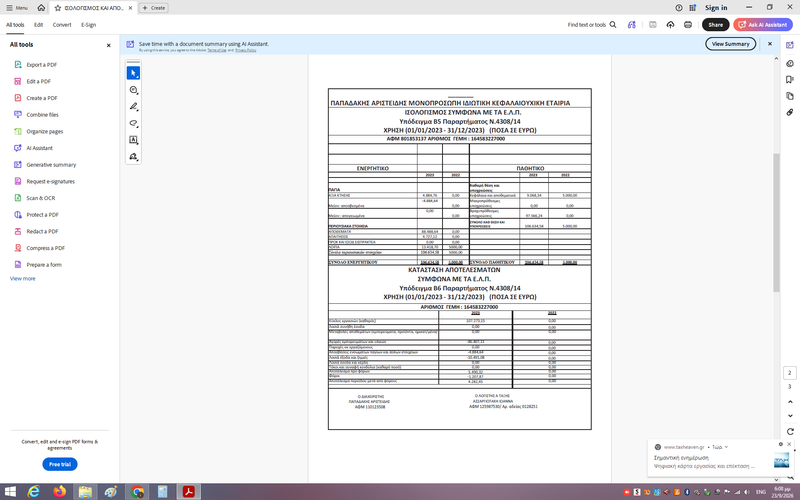Open the Edit a PDF tool
The height and width of the screenshot is (500, 800).
click(x=32, y=81)
